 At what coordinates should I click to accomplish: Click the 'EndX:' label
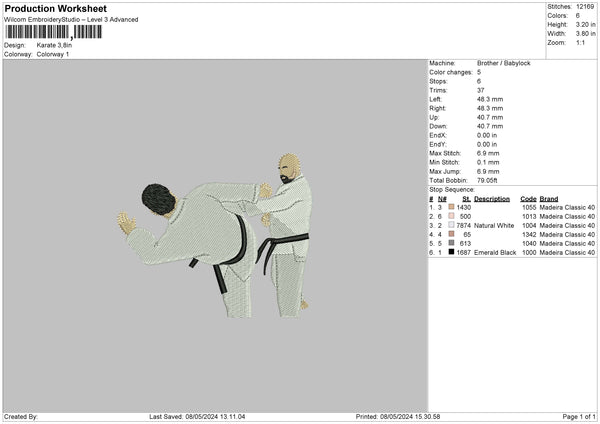(437, 135)
